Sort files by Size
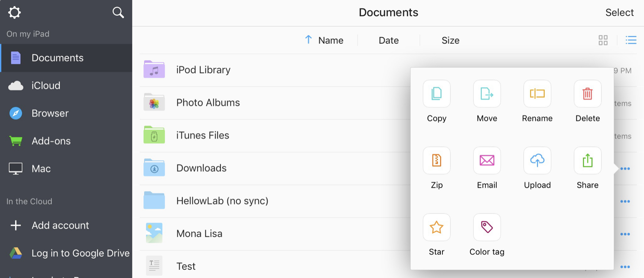644x278 pixels. pos(451,40)
